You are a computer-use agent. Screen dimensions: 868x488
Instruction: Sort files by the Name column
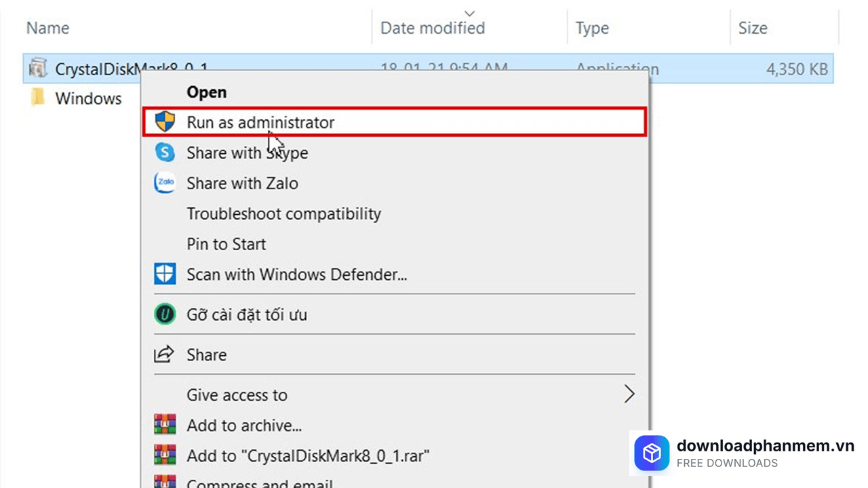47,28
